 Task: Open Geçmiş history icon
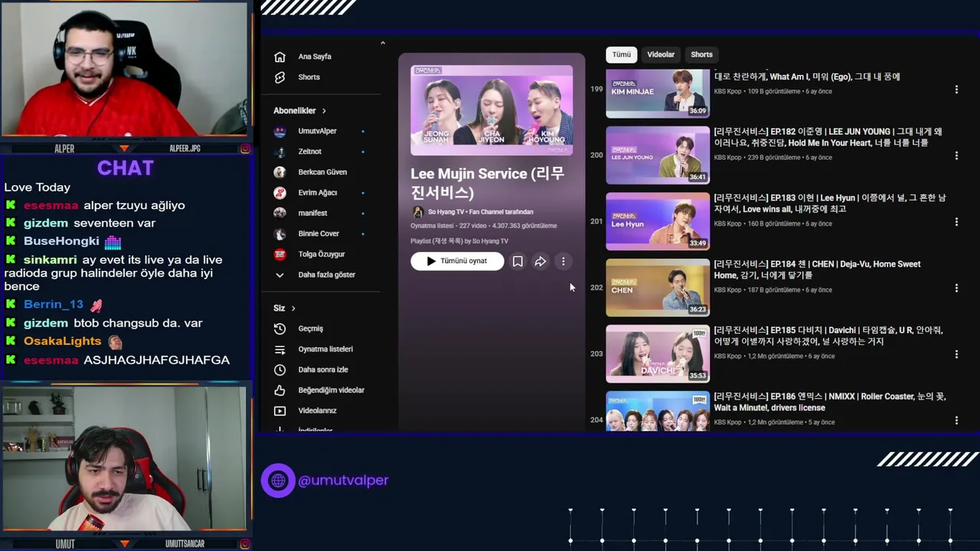pyautogui.click(x=279, y=328)
